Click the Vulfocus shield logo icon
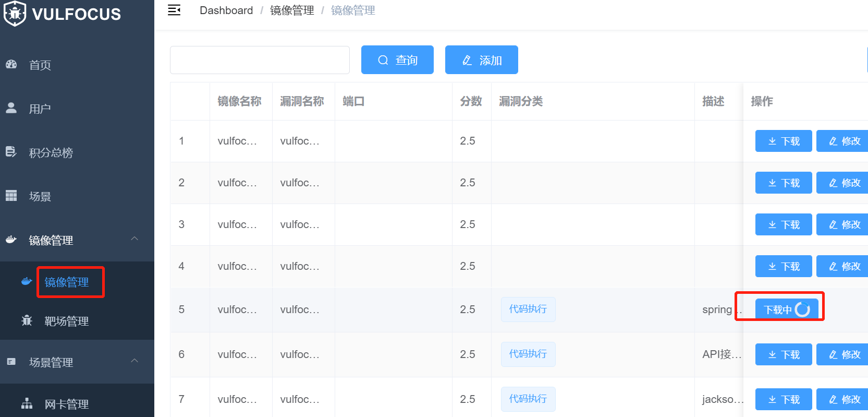868x417 pixels. click(15, 14)
